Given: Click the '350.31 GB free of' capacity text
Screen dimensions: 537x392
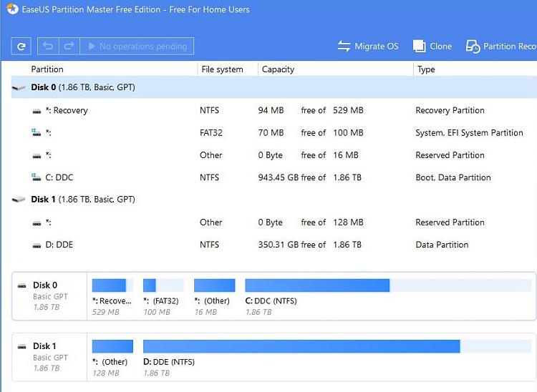Looking at the screenshot, I should pos(292,245).
